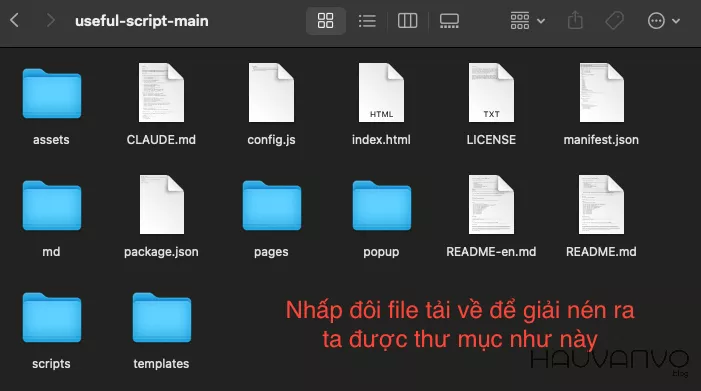Select the templates folder icon
701x391 pixels.
[162, 317]
